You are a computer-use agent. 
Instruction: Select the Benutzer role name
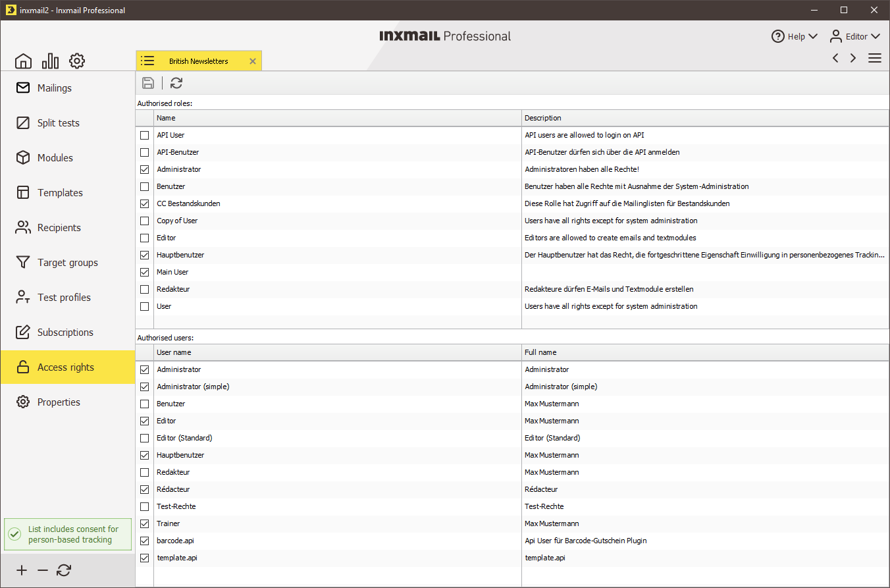(171, 186)
